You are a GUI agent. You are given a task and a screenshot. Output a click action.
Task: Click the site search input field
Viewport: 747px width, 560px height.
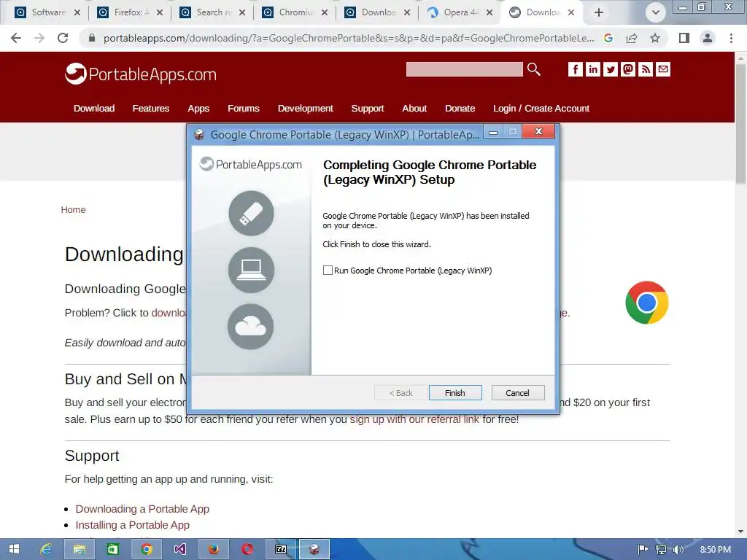tap(464, 69)
